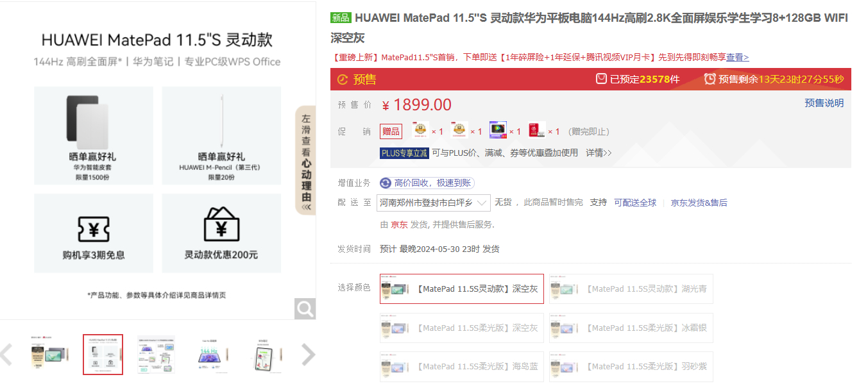
Task: Click the countdown 13天23时27分55秒
Action: pyautogui.click(x=801, y=80)
